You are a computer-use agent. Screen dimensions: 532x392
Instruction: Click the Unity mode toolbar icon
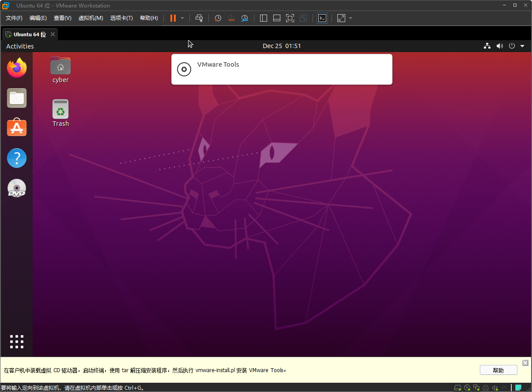(303, 18)
